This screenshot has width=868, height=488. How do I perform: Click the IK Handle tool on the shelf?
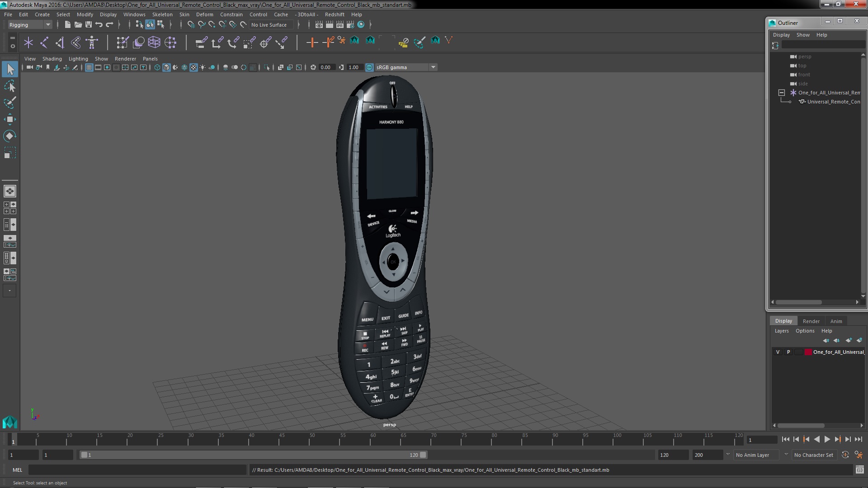pos(60,42)
